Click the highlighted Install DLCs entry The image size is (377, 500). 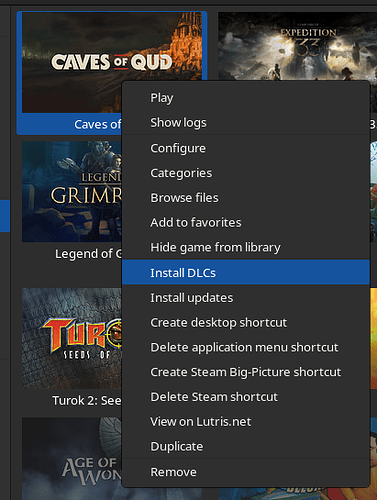pos(246,272)
